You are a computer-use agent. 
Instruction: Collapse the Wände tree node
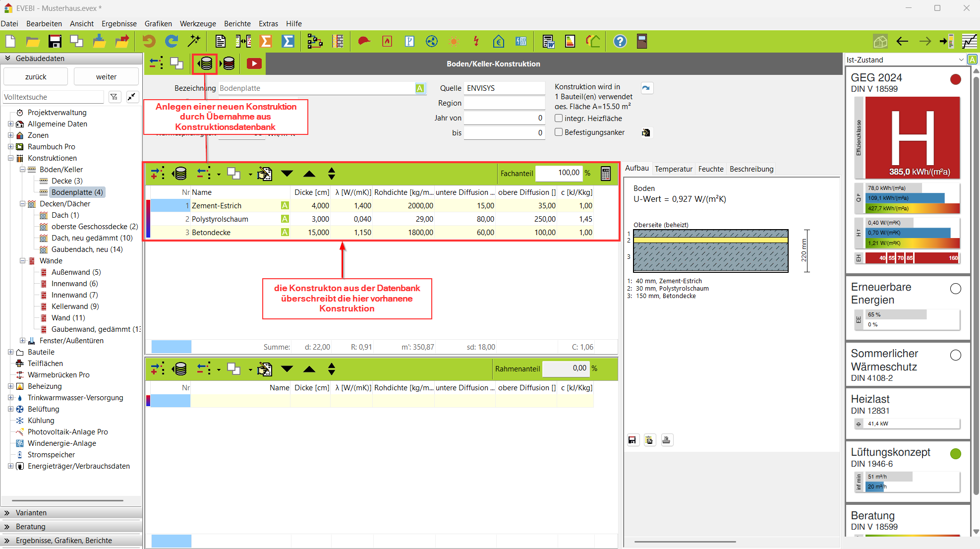22,260
